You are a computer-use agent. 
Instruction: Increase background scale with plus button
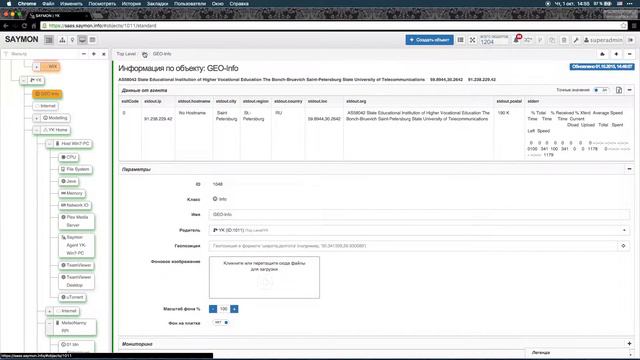234,309
